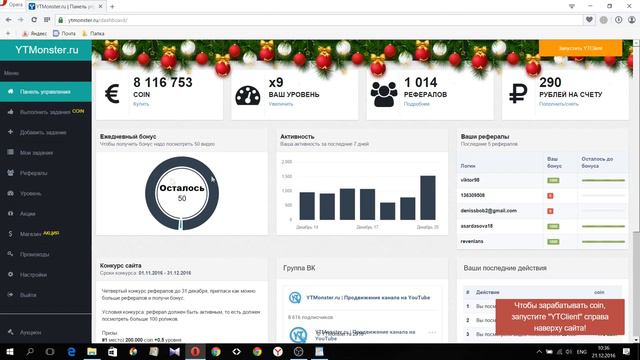Image resolution: width=640 pixels, height=360 pixels.
Task: Click the speedometer level icon
Action: (247, 96)
